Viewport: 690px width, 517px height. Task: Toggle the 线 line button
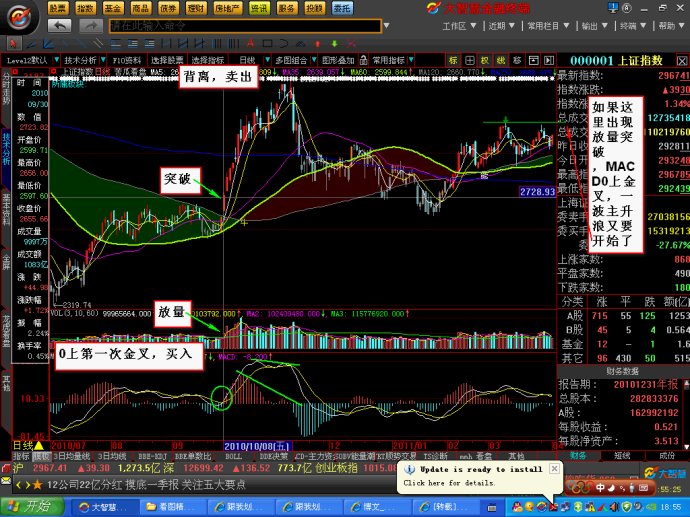click(501, 60)
